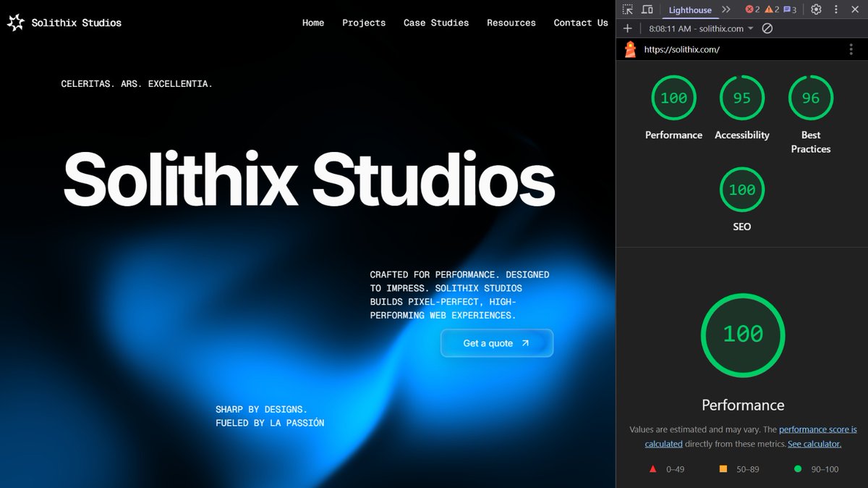The image size is (868, 488).
Task: Open the report selector dropdown 8:08:11 AM
Action: (702, 28)
